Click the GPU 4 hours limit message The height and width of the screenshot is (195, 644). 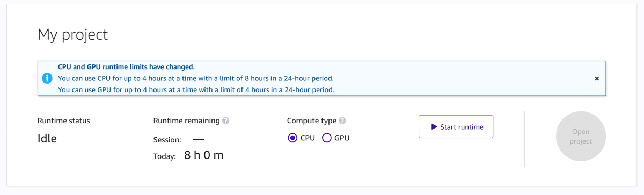(196, 89)
